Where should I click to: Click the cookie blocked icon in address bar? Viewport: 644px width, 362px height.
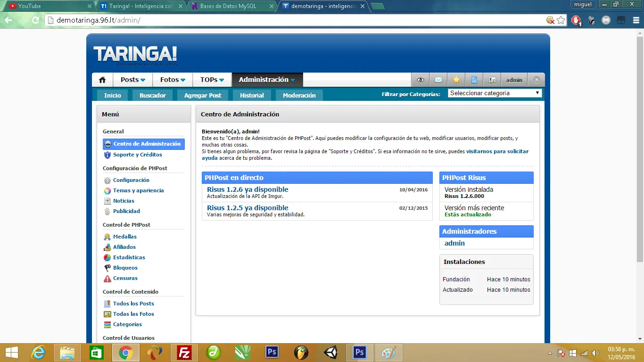(550, 20)
